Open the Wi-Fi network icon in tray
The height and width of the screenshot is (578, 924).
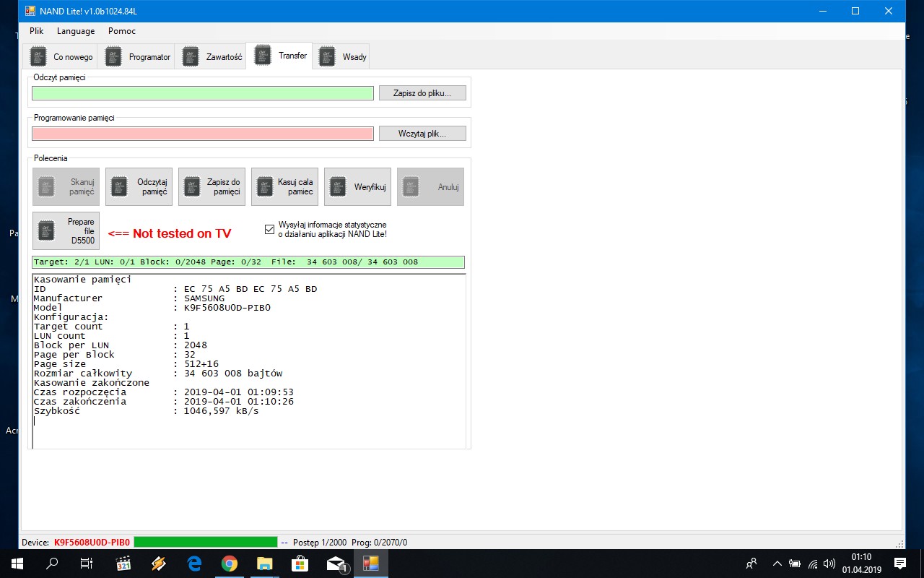[813, 564]
